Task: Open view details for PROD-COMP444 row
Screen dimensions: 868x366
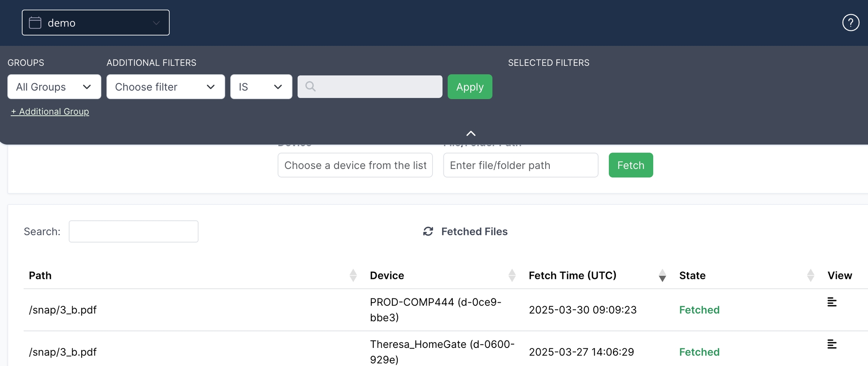Action: click(x=832, y=302)
